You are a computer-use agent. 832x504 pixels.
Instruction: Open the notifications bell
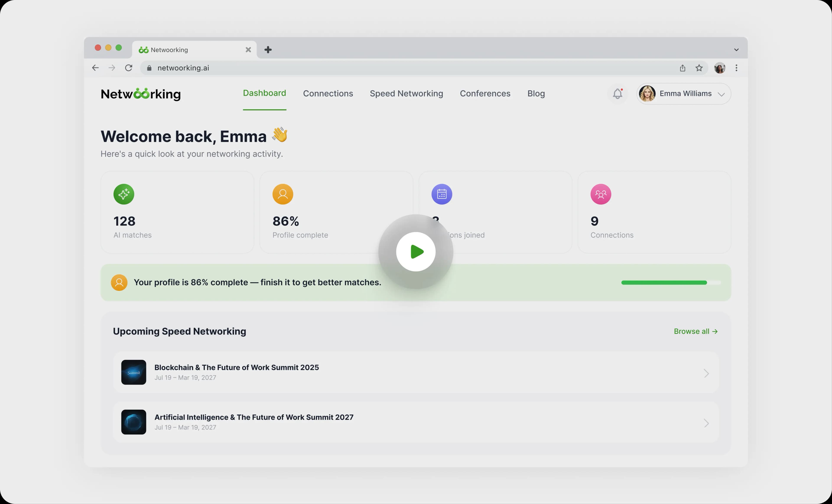click(x=617, y=94)
